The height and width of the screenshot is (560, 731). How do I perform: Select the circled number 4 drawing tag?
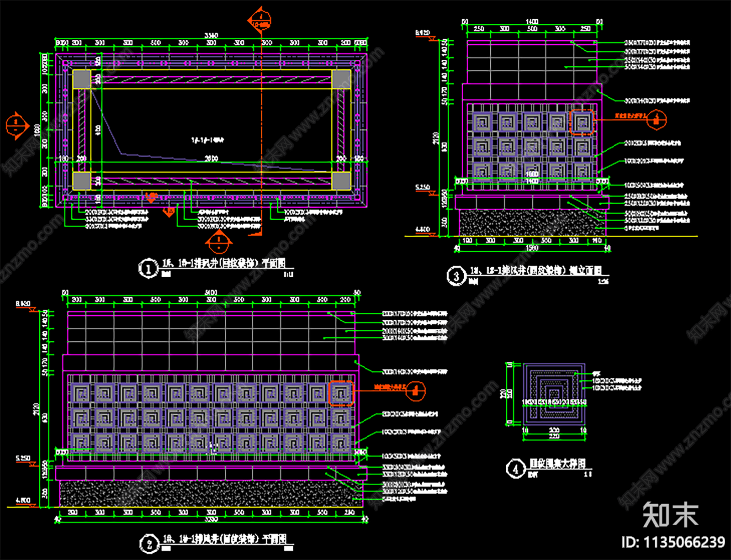[x=515, y=469]
